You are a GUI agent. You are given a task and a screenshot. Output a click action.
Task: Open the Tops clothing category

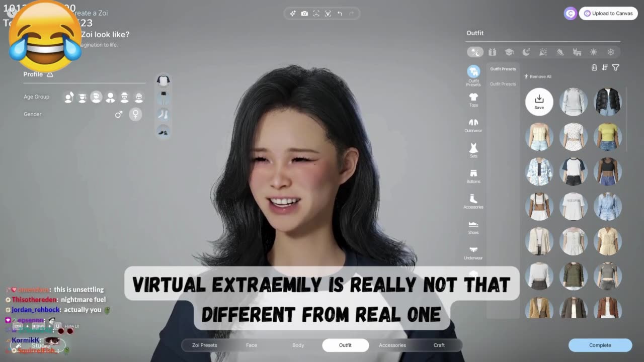[473, 100]
